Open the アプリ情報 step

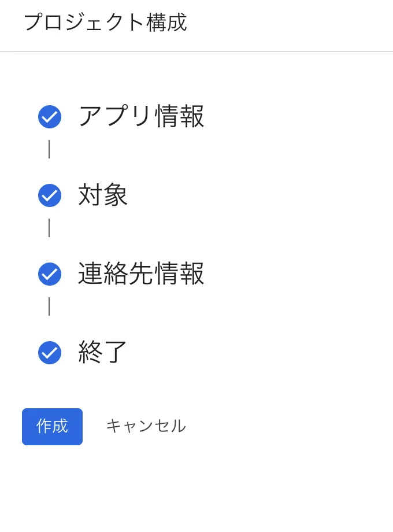click(x=141, y=116)
